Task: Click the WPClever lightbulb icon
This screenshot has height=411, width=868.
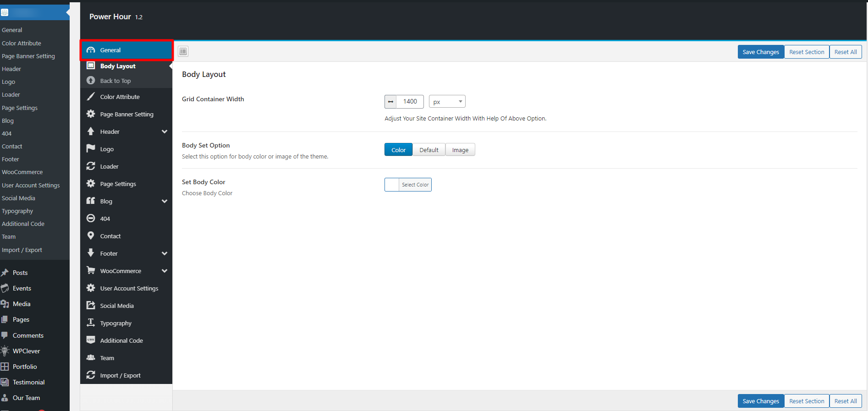Action: tap(5, 351)
